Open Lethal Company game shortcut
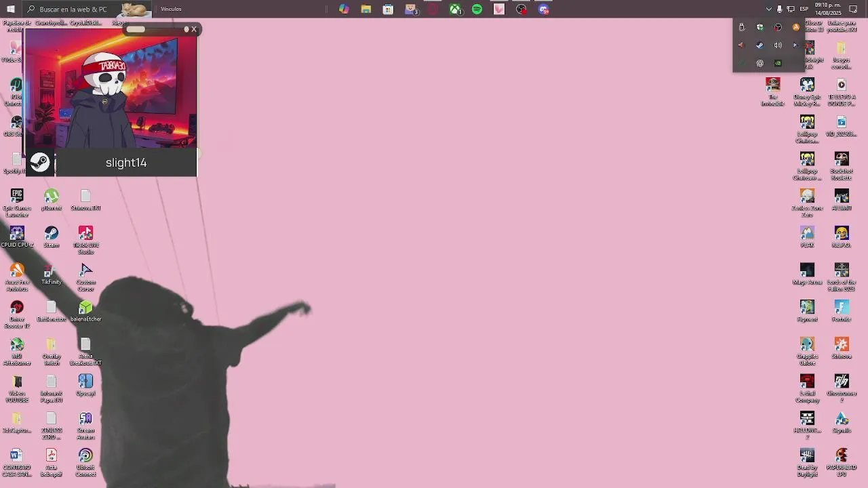Viewport: 868px width, 488px height. (x=807, y=389)
